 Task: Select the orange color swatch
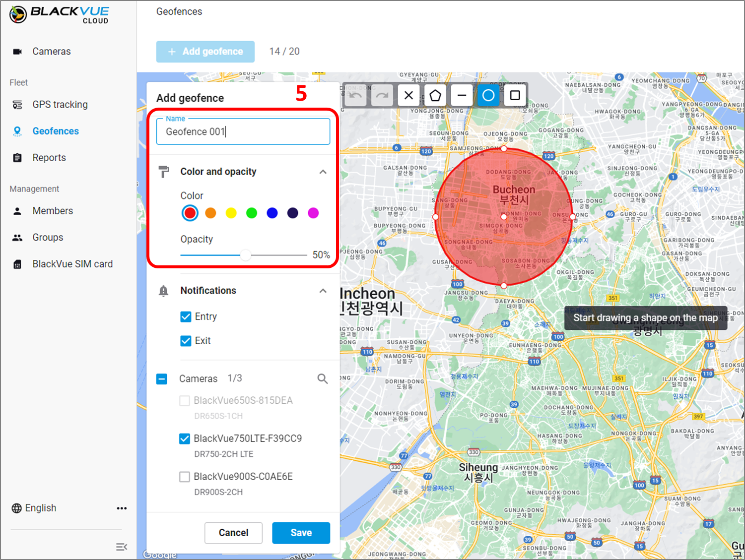point(210,213)
